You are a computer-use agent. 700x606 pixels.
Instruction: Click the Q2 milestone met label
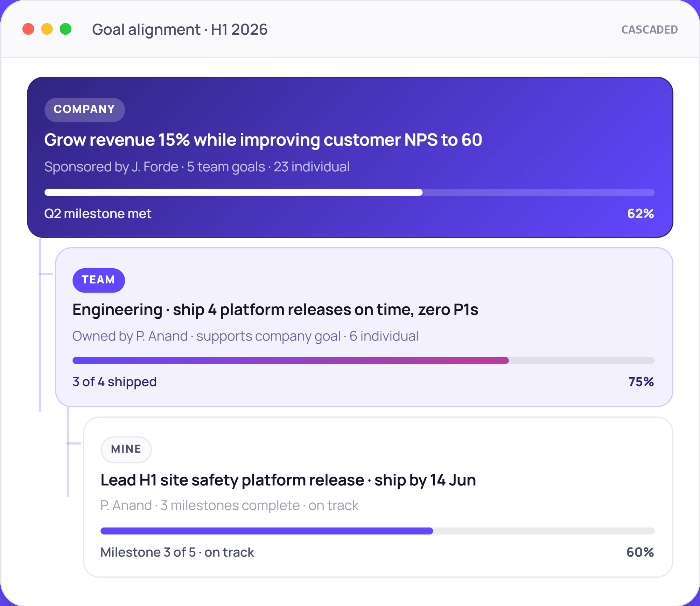[x=98, y=214]
